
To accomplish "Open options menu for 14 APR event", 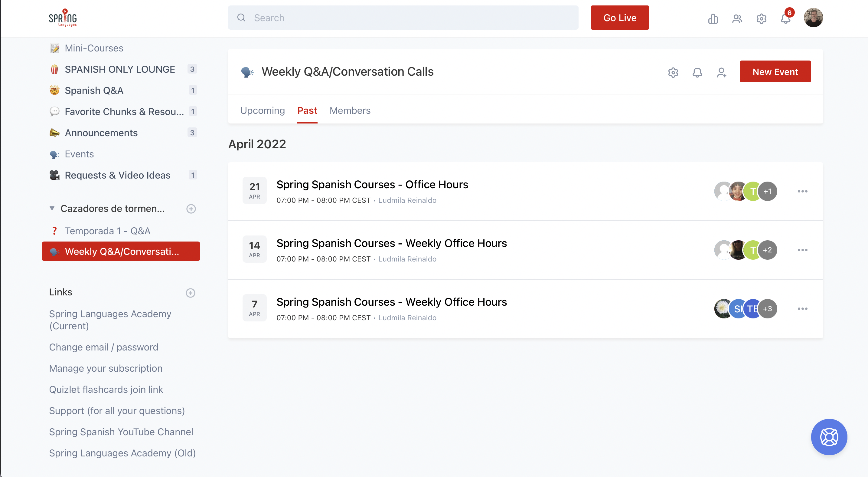I will click(802, 250).
